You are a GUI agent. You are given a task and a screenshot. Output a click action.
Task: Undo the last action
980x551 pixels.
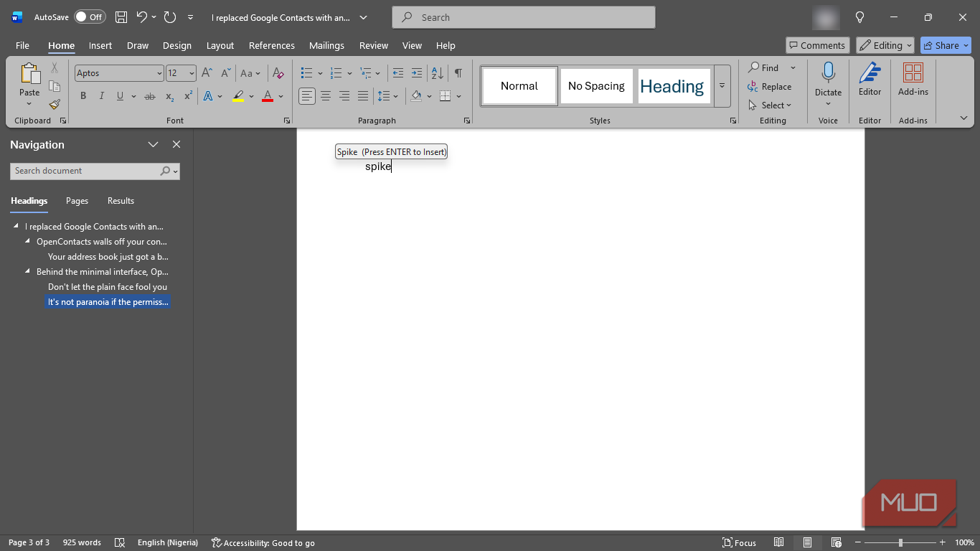click(x=141, y=17)
